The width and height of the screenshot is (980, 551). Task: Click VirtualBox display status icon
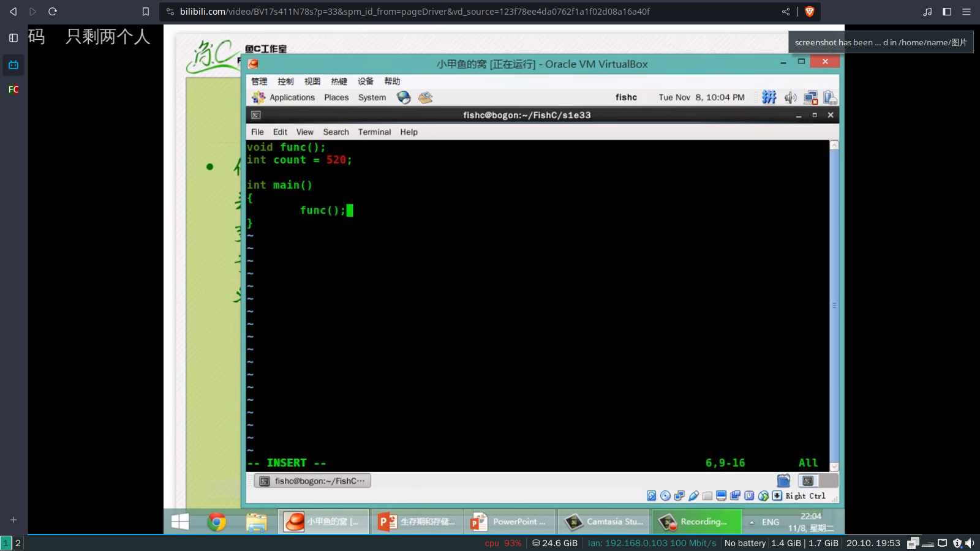click(721, 496)
